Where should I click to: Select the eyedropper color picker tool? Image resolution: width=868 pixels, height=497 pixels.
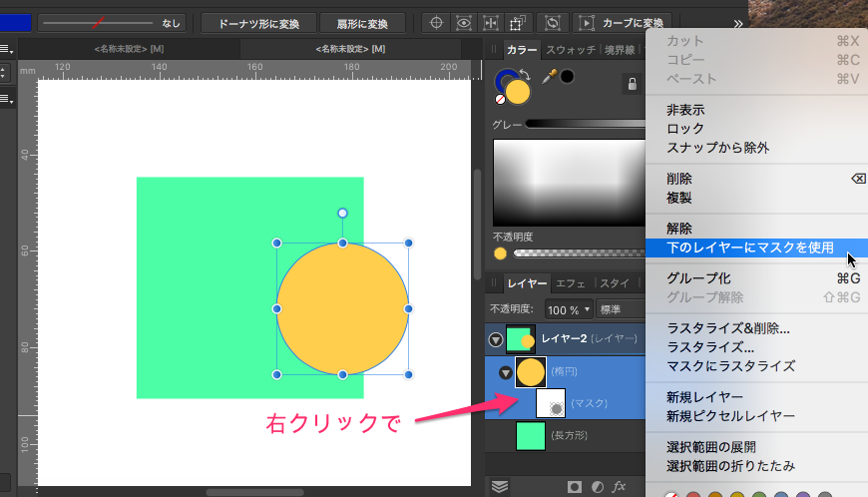[x=547, y=77]
